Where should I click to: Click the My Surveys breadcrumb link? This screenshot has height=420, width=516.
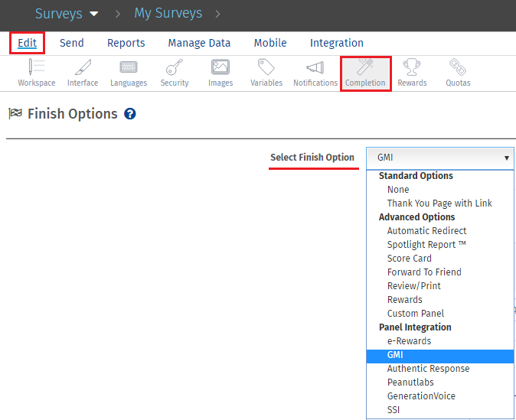click(168, 13)
